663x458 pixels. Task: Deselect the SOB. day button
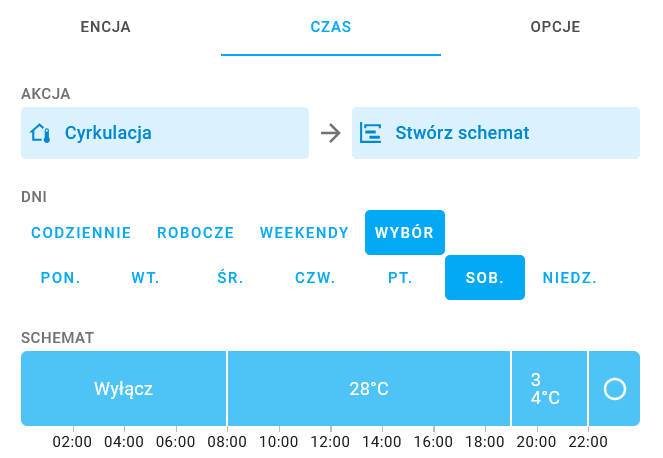point(485,278)
